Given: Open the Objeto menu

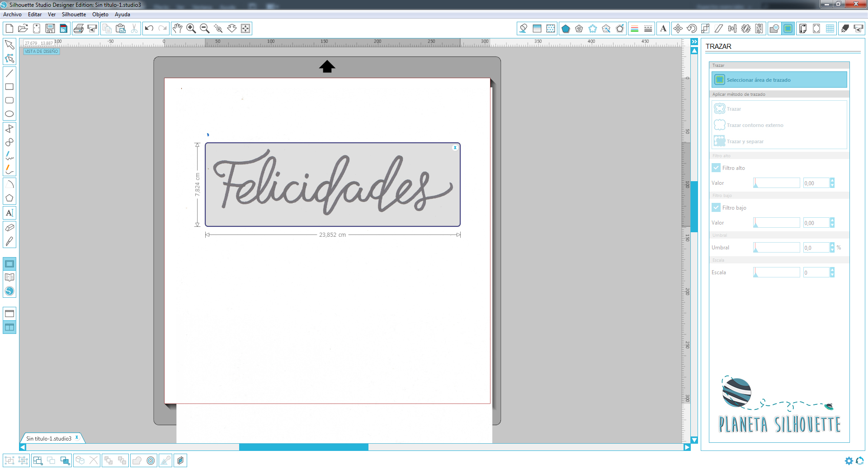Looking at the screenshot, I should coord(100,14).
